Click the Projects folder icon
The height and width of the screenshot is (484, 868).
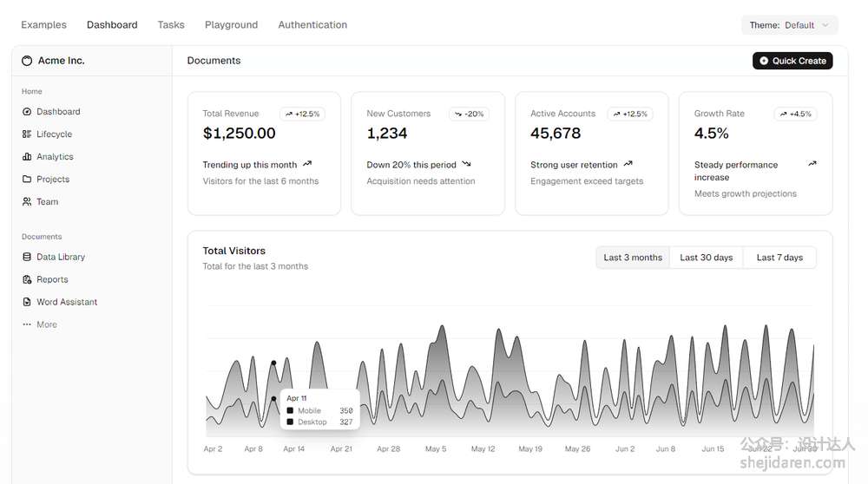pos(27,180)
